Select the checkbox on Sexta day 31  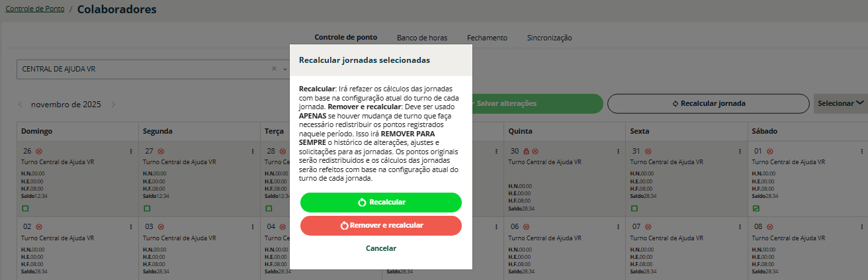click(634, 209)
